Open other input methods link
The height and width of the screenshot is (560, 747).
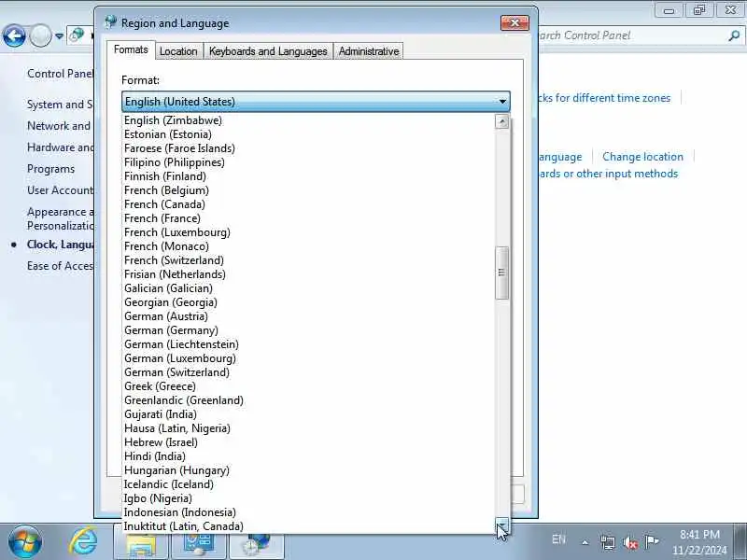pyautogui.click(x=609, y=174)
